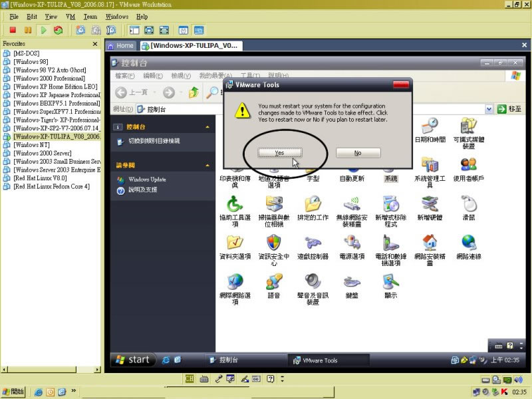Viewport: 532px width, 399px height.
Task: Click the Reset virtual machine icon
Action: pos(59,30)
